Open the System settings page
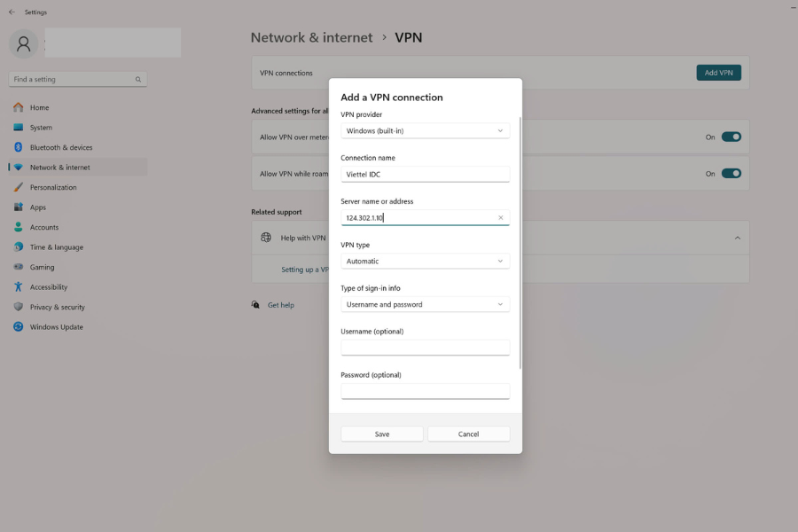The image size is (798, 532). point(41,128)
